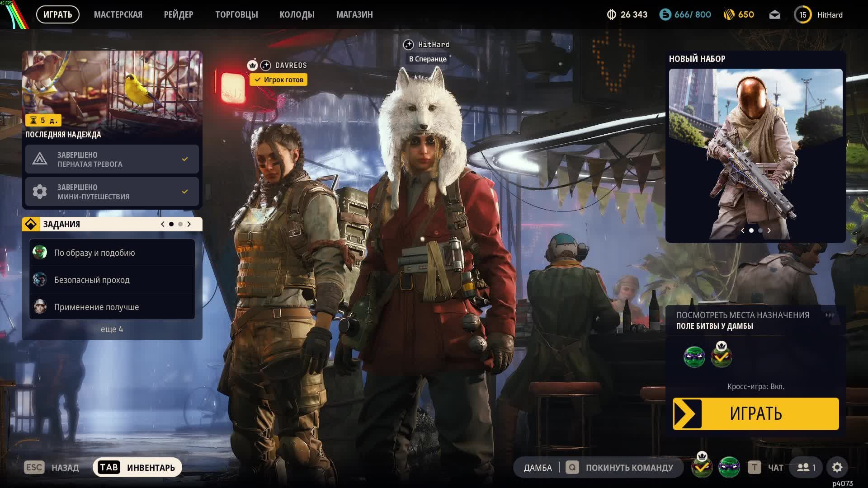Image resolution: width=868 pixels, height=488 pixels.
Task: Go to previous page in Задания
Action: point(163,224)
